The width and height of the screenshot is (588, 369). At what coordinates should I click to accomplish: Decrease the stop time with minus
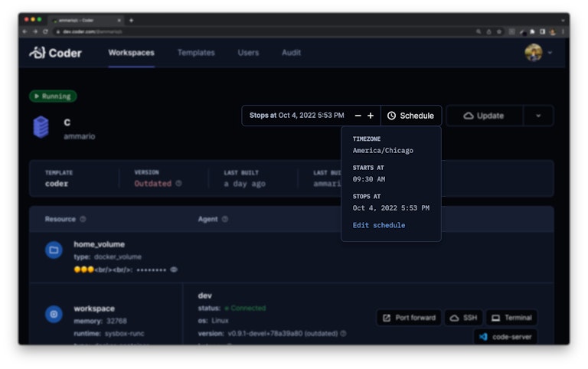click(358, 116)
